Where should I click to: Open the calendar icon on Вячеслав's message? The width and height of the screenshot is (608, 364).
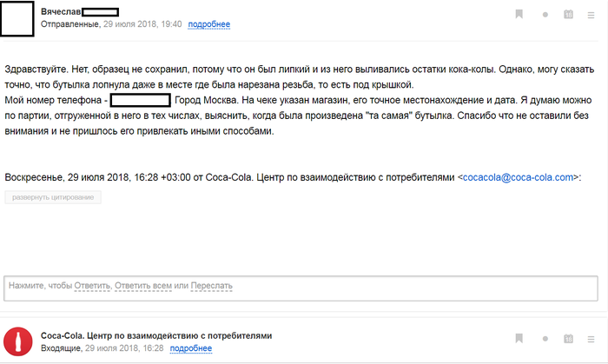[568, 14]
